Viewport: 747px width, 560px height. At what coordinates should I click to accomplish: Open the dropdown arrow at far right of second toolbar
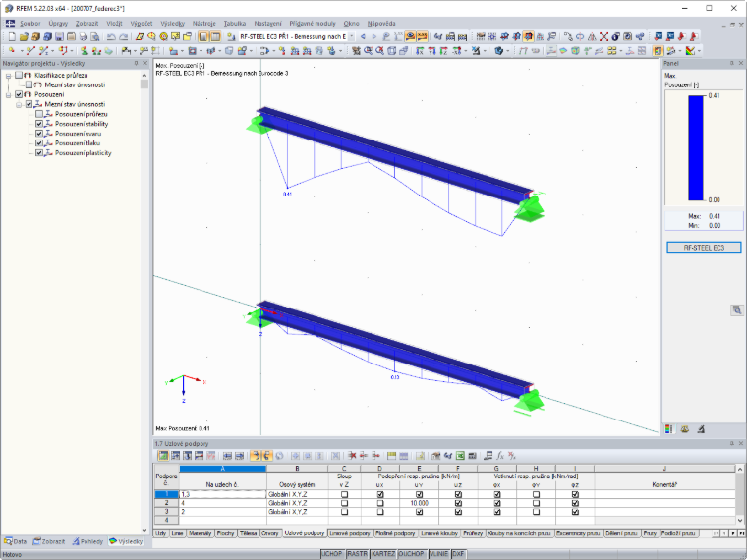point(699,51)
